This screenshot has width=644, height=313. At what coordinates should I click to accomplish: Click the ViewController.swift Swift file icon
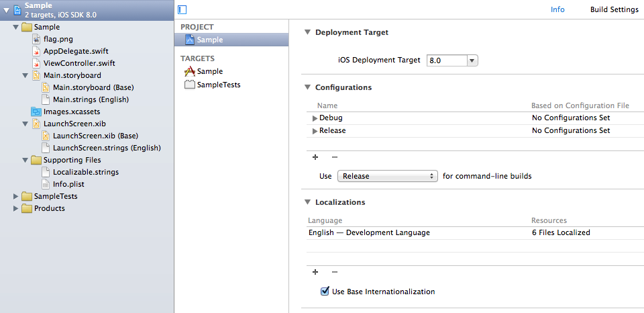pyautogui.click(x=36, y=64)
